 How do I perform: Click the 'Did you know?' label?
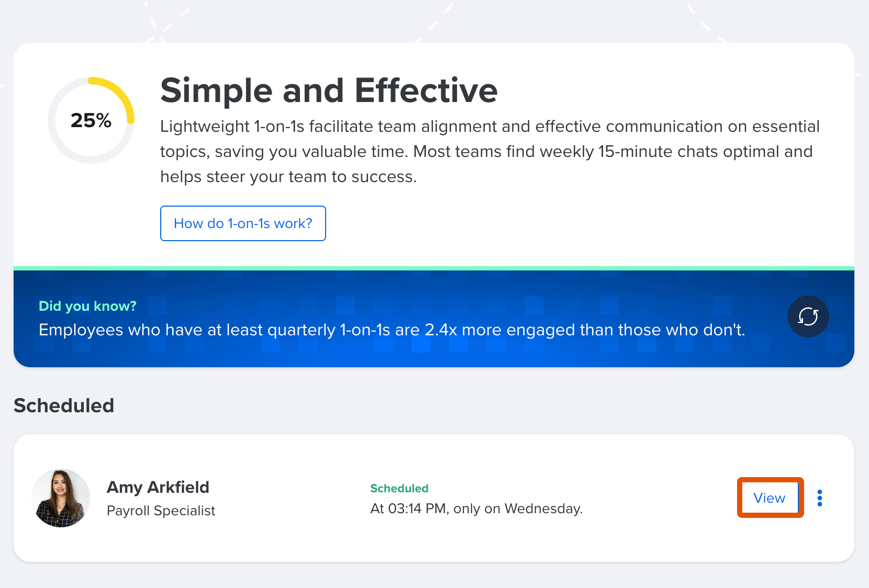87,306
